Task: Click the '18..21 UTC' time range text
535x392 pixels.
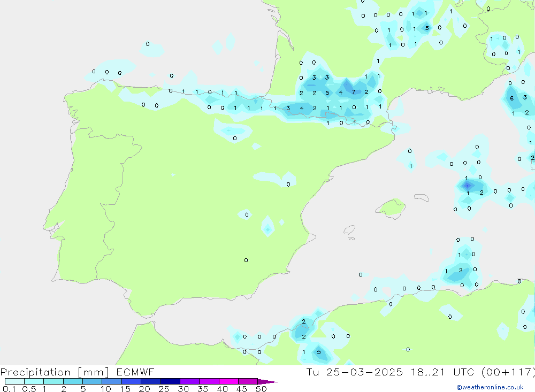Action: coord(442,372)
